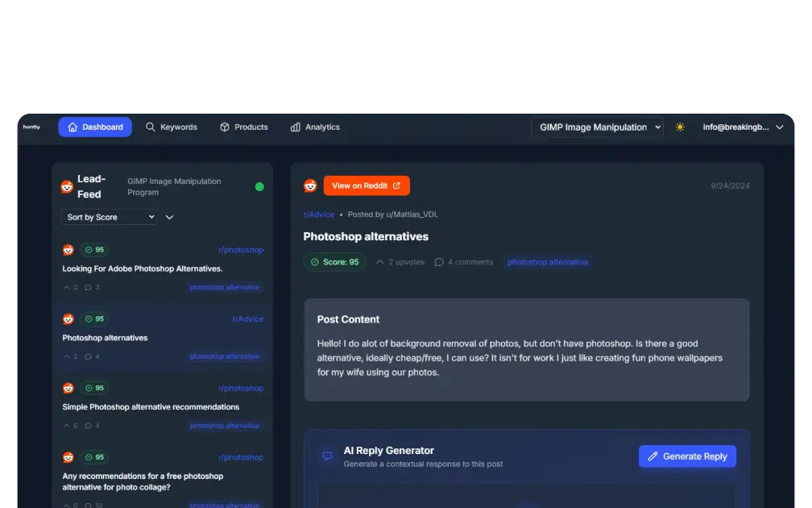Image resolution: width=812 pixels, height=508 pixels.
Task: Select the 'Simple Photoshop alternative recommendations' lead
Action: tap(151, 407)
